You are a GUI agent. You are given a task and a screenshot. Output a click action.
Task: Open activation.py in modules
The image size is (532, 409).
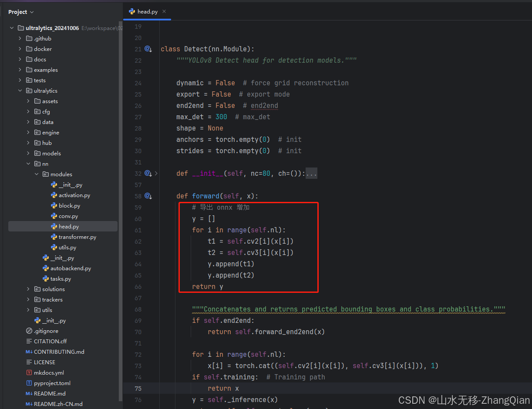[74, 195]
